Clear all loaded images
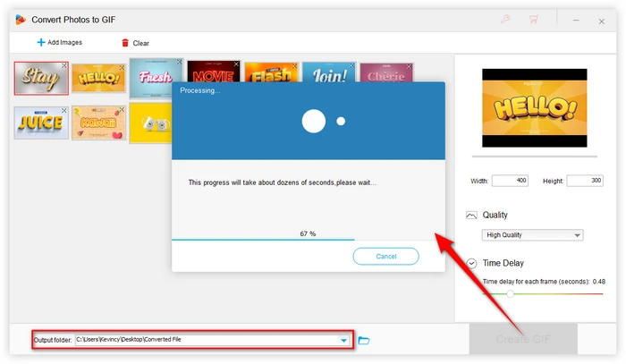The image size is (626, 364). (135, 43)
